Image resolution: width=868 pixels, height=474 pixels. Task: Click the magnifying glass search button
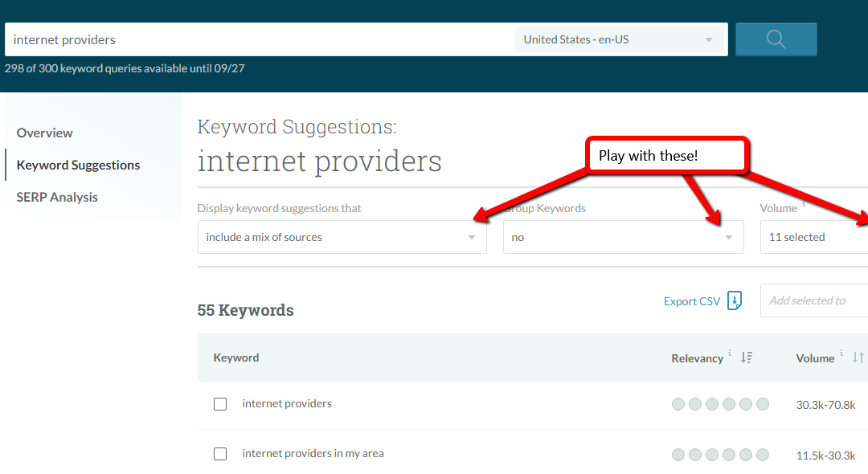776,39
